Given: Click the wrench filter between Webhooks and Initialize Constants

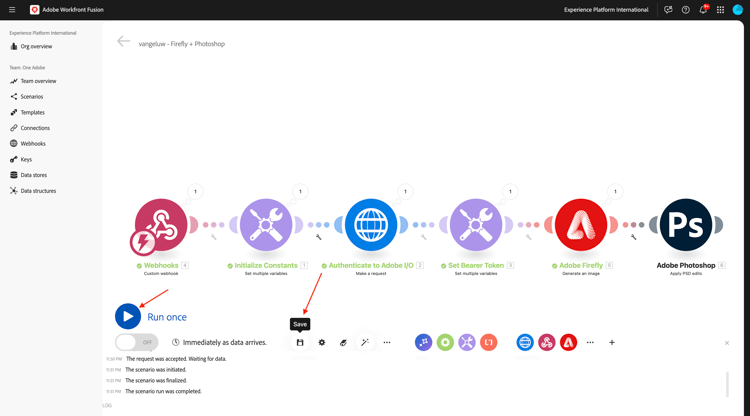Looking at the screenshot, I should pyautogui.click(x=213, y=237).
